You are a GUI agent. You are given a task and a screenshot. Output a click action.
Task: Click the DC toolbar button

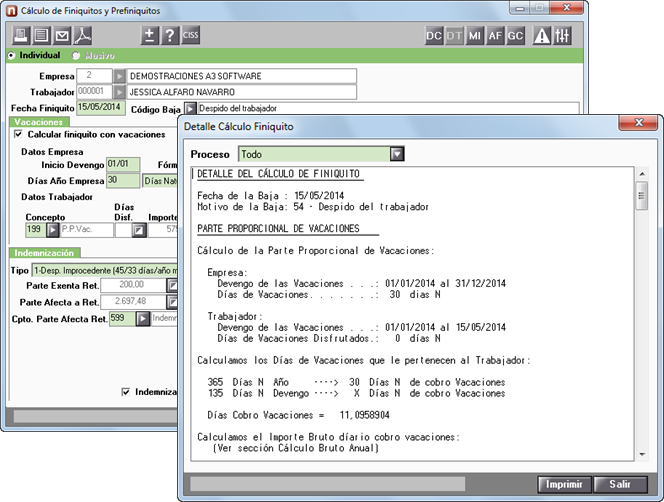pos(434,36)
